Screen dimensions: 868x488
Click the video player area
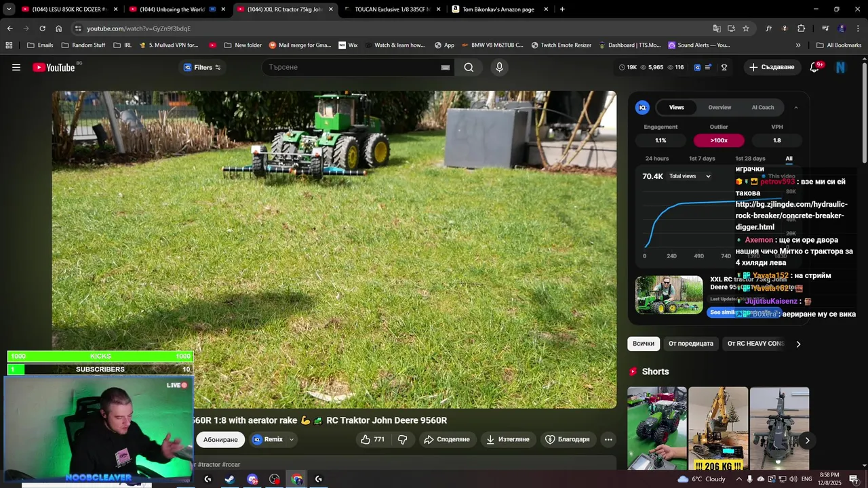tap(334, 249)
